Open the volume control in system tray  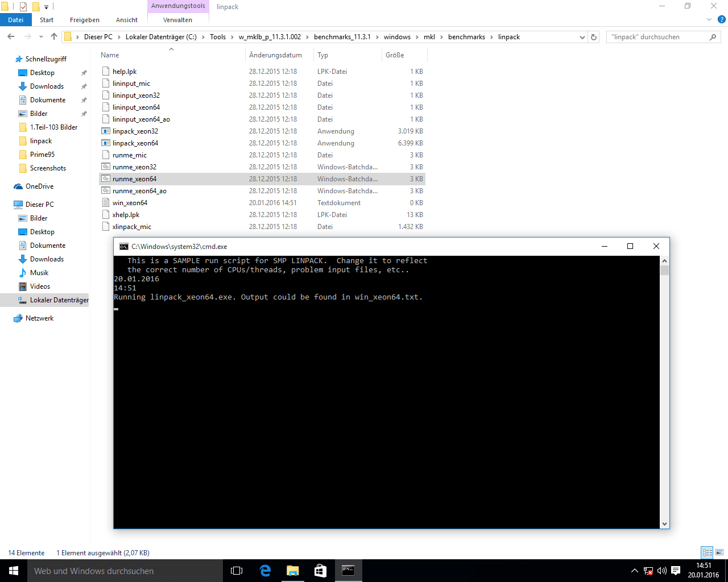(662, 571)
